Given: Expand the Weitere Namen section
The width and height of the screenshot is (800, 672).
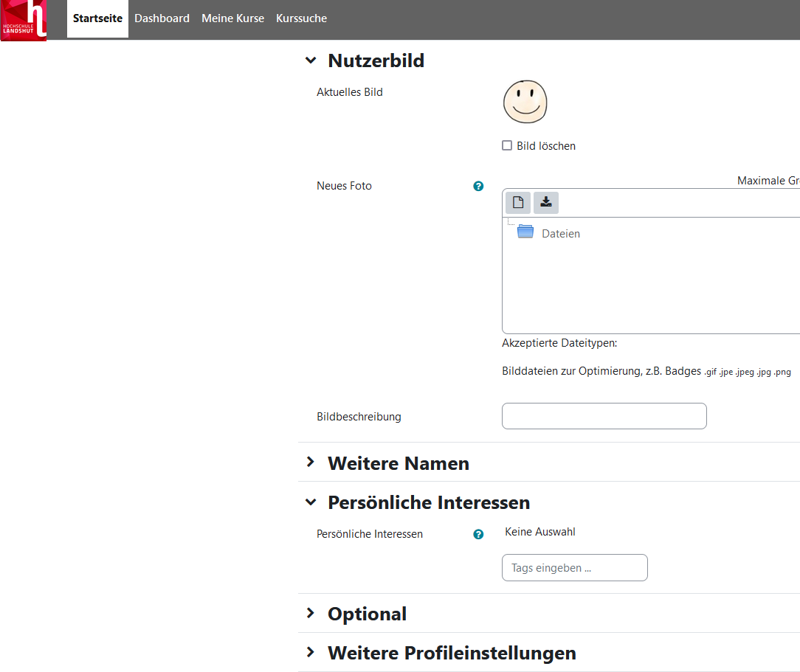Looking at the screenshot, I should 311,463.
